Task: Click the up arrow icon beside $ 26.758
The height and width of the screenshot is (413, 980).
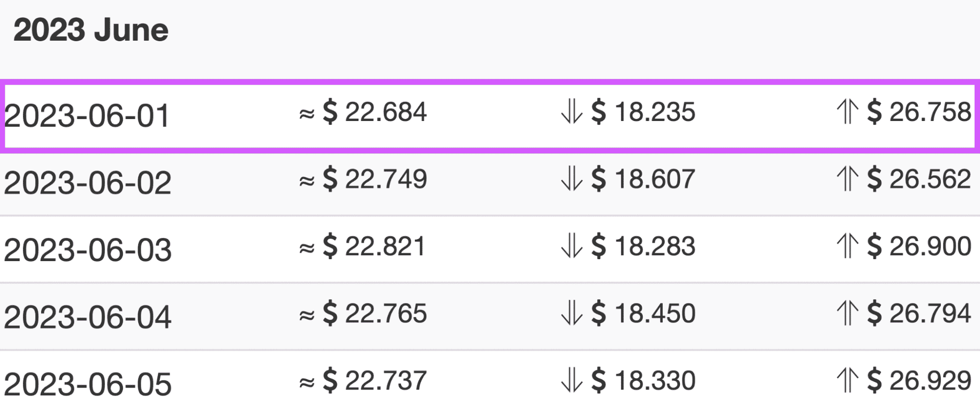Action: 847,112
